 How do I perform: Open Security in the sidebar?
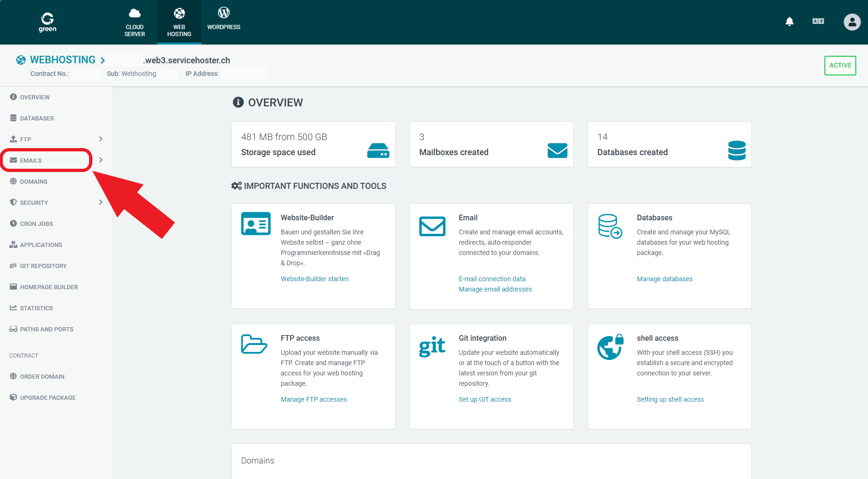click(x=34, y=202)
